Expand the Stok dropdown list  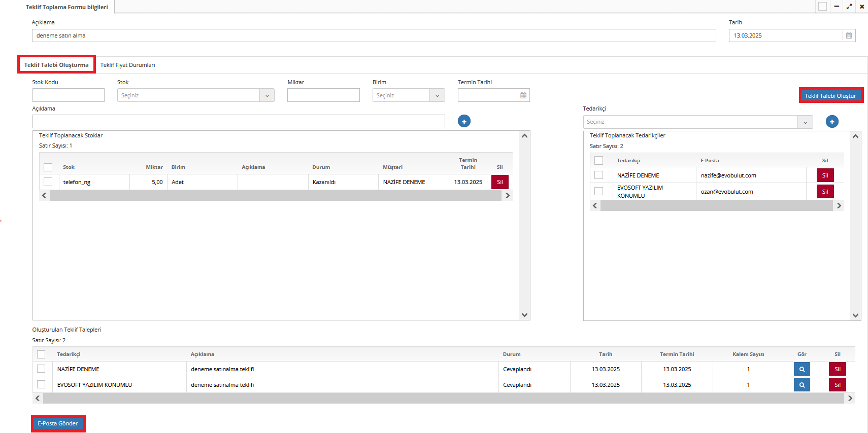(267, 95)
